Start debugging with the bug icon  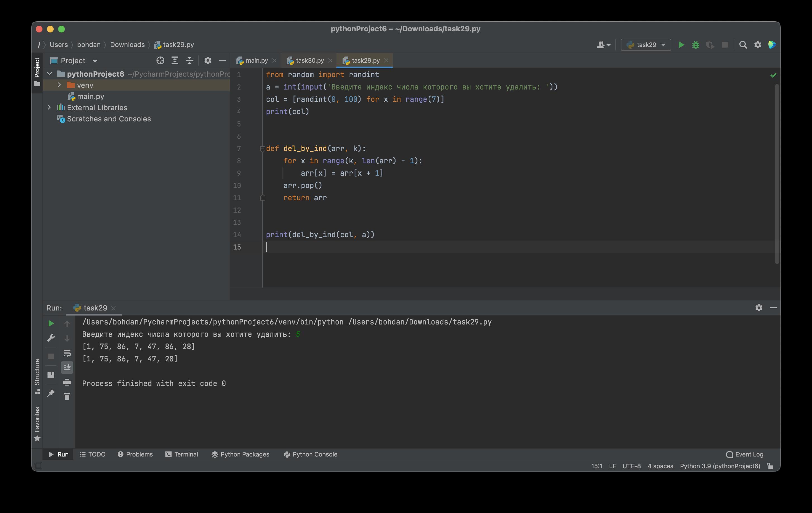(695, 45)
